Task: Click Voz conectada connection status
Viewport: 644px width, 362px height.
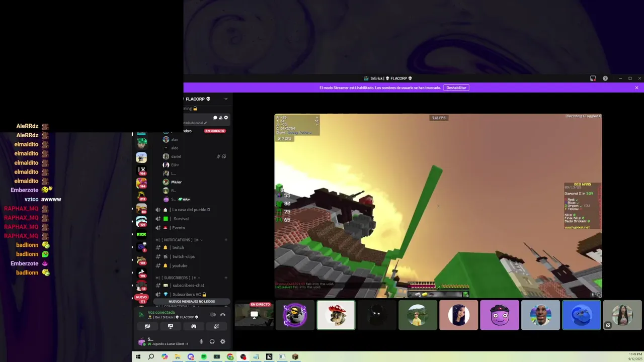Action: pyautogui.click(x=161, y=312)
